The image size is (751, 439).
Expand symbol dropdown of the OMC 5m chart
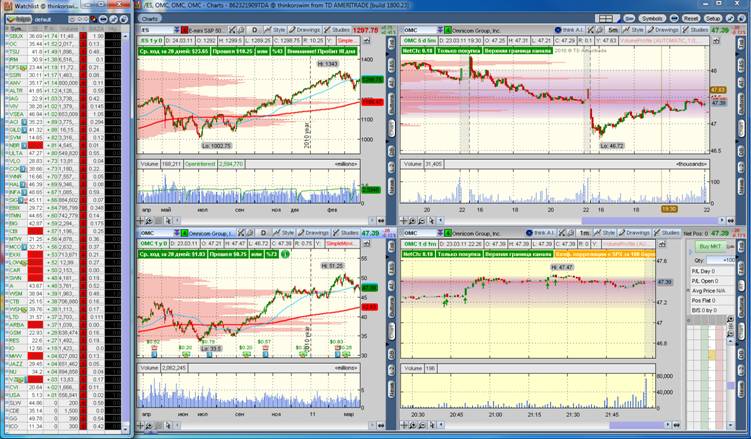click(440, 30)
